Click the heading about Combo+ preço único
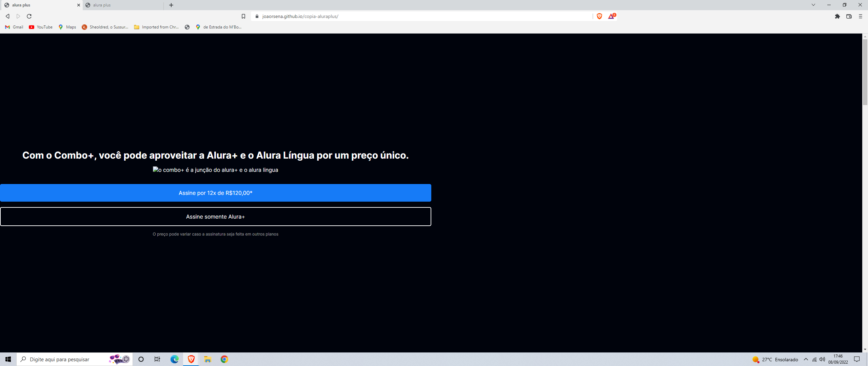The image size is (868, 366). 216,155
